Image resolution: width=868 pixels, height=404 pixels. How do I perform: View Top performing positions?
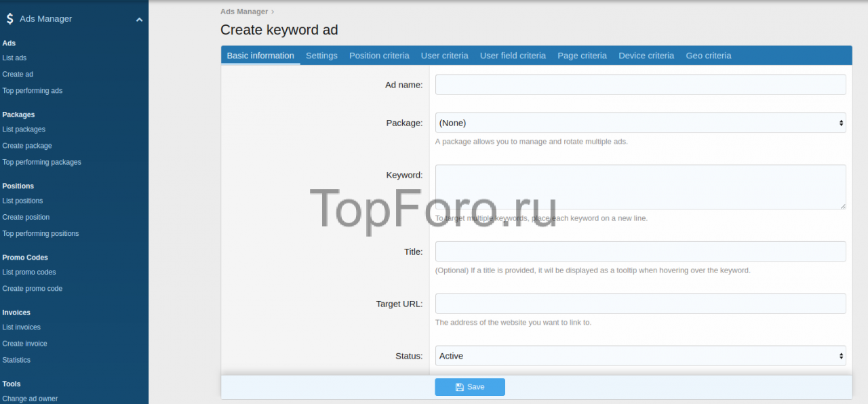pos(40,233)
